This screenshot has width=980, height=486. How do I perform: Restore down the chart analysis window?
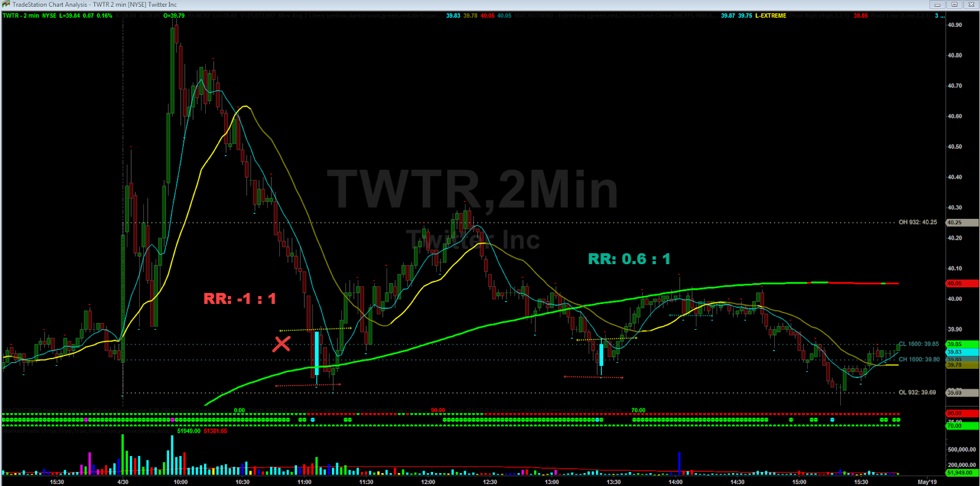point(954,4)
